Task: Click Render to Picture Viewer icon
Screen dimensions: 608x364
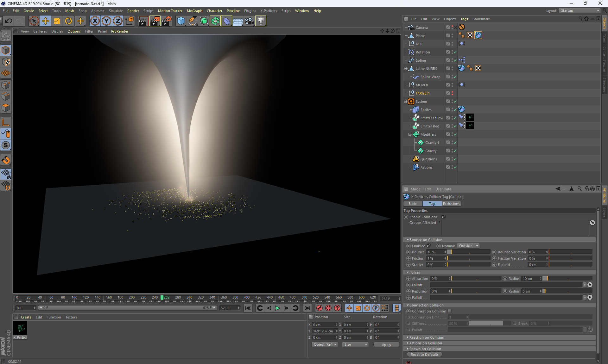Action: (155, 21)
